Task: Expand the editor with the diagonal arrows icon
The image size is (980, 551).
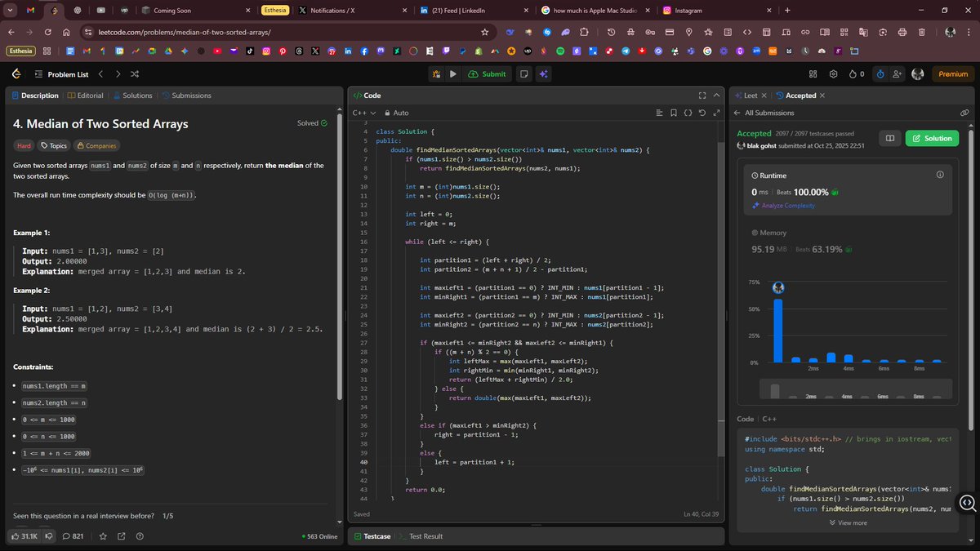Action: tap(716, 113)
